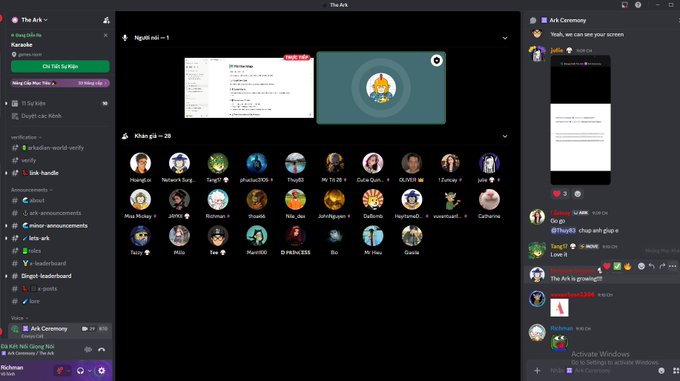Click the plus attachment button in chat box
Image resolution: width=680 pixels, height=381 pixels.
pos(537,371)
